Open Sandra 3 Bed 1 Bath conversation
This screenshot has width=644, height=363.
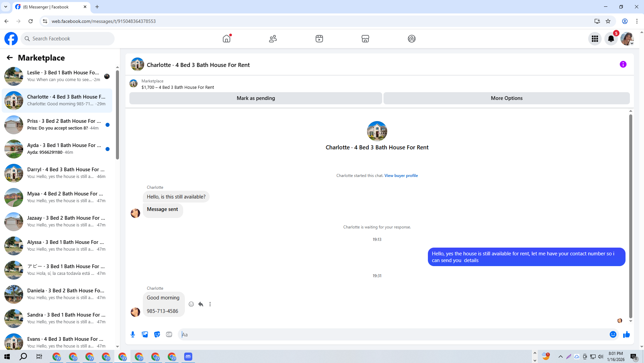click(57, 318)
